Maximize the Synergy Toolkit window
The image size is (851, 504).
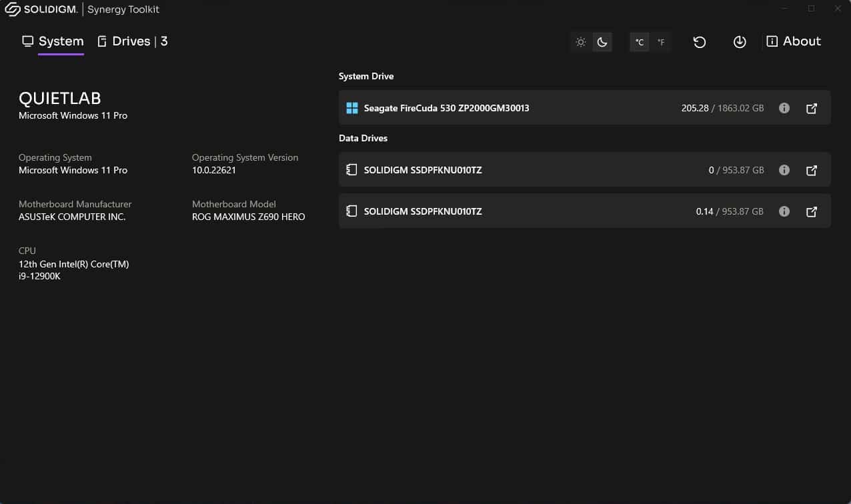[812, 9]
